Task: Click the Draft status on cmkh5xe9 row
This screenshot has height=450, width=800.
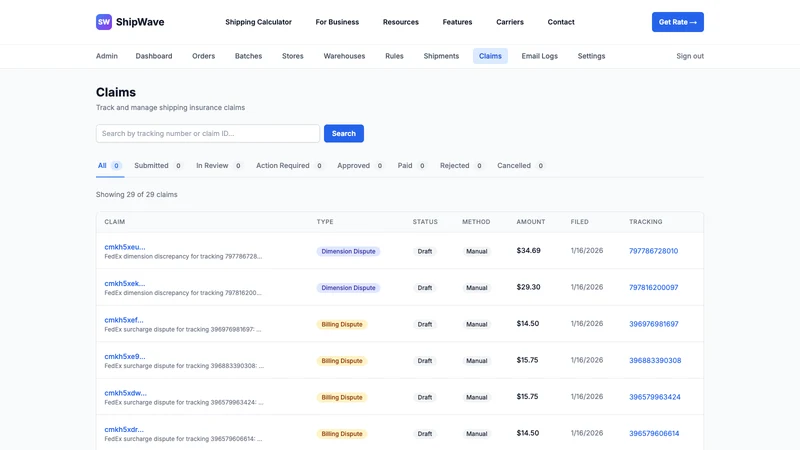Action: [424, 361]
